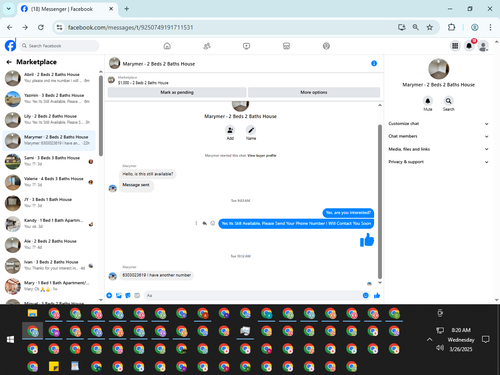Screen dimensions: 500x375
Task: Open the Watch video icon
Action: point(246,46)
